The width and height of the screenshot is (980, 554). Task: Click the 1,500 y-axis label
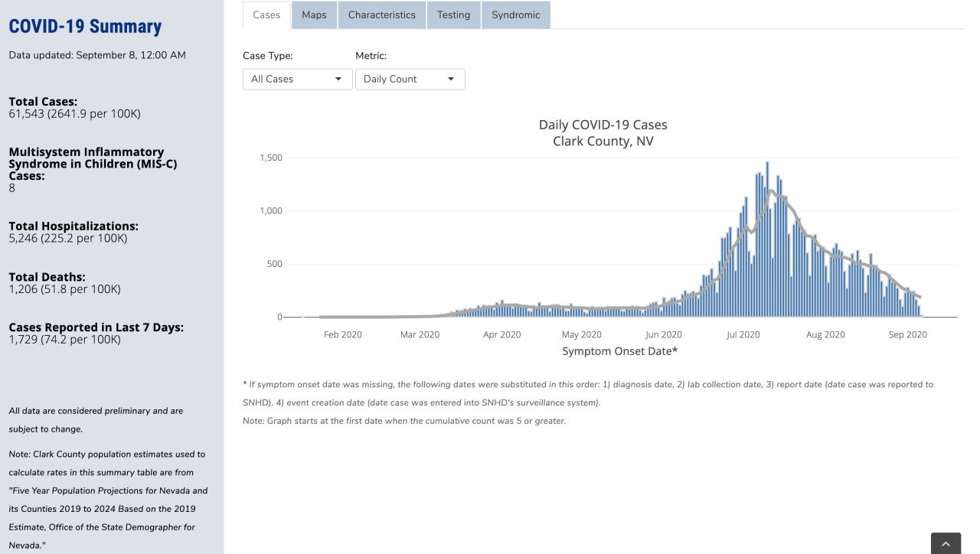point(270,158)
